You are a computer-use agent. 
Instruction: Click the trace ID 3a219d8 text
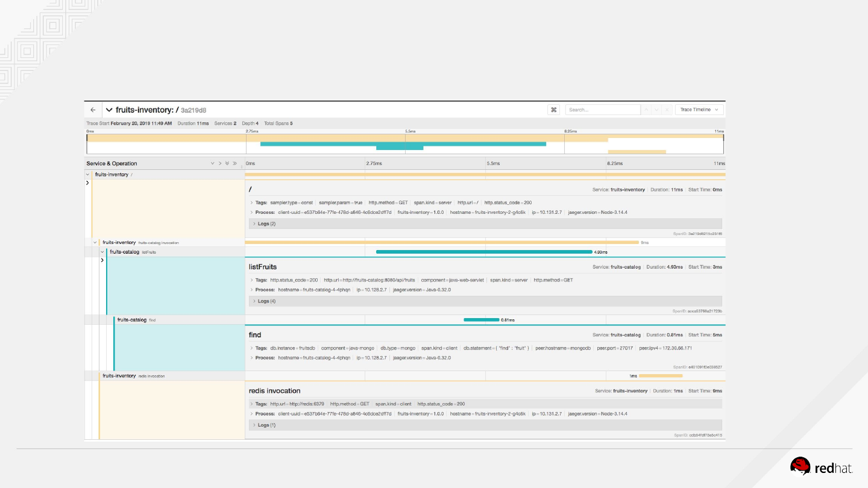pyautogui.click(x=193, y=110)
